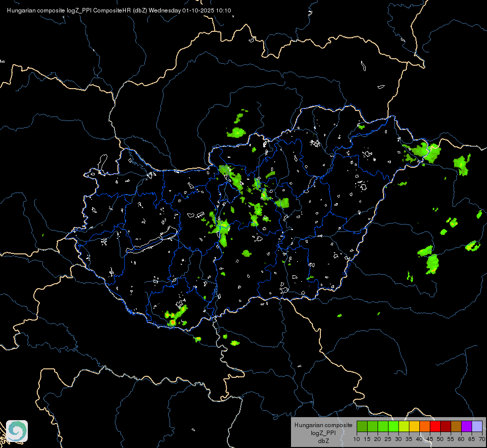The width and height of the screenshot is (487, 448).
Task: Select the brown 55-60 dBZ swatch
Action: (456, 426)
